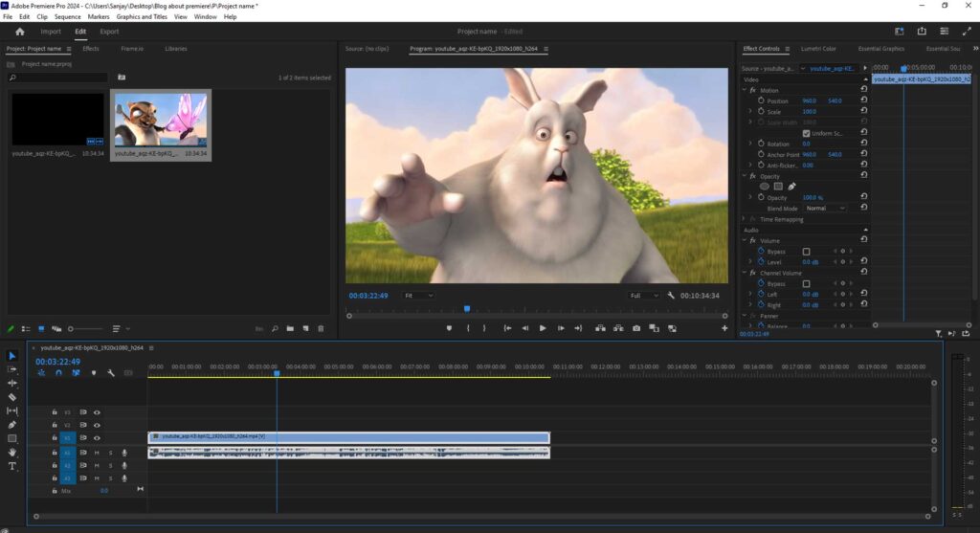Open the Fit zoom level dropdown
980x533 pixels.
pos(418,296)
